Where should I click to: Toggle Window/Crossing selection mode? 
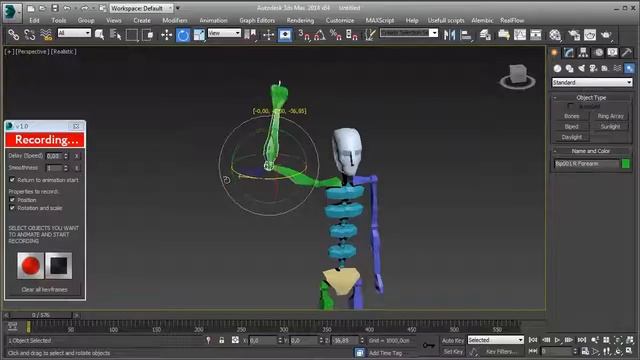click(148, 35)
